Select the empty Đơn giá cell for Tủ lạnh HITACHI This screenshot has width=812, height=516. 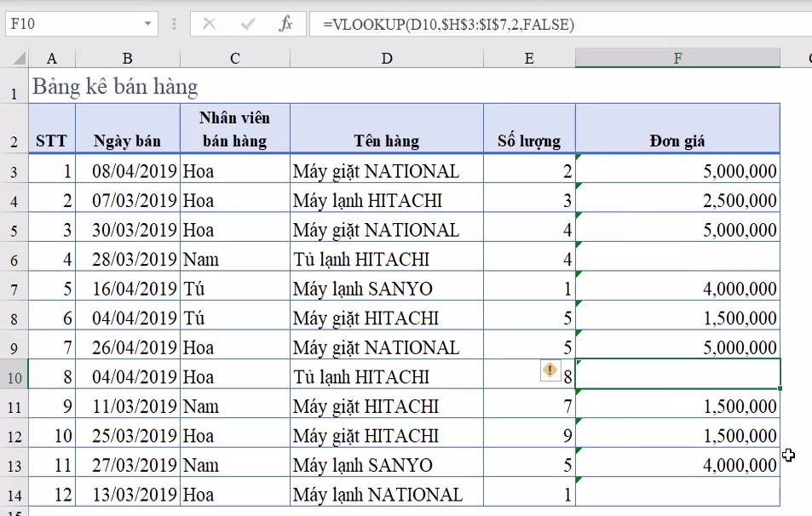pyautogui.click(x=677, y=258)
